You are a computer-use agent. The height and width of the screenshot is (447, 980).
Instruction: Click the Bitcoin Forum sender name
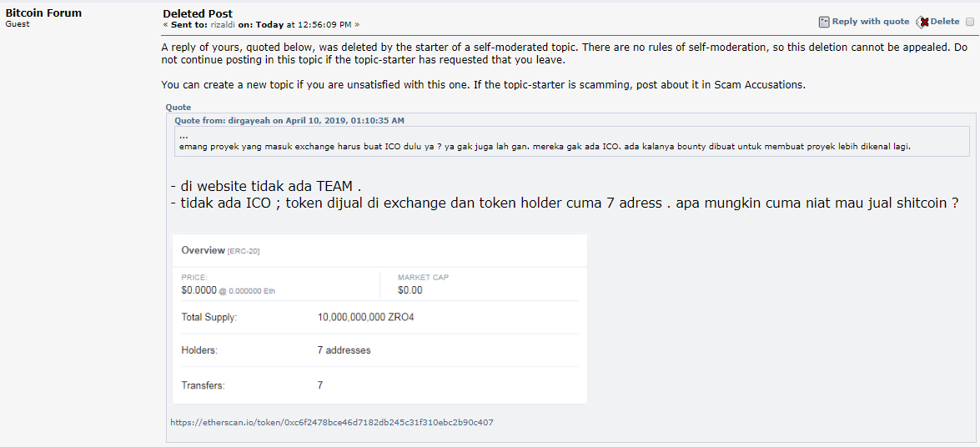tap(43, 13)
